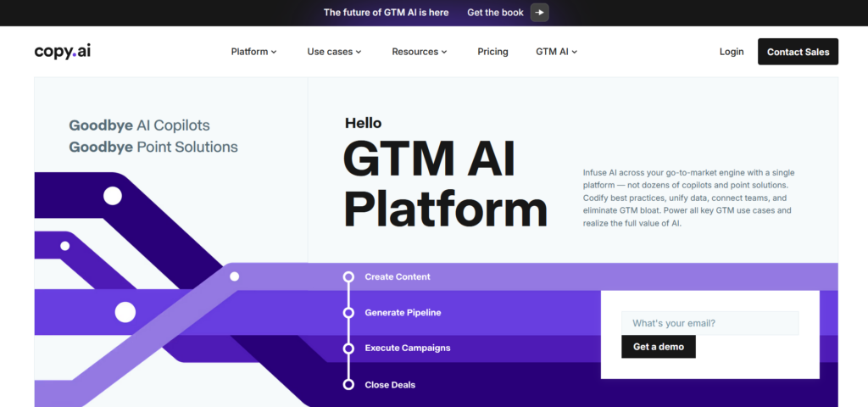Open the Get the book link

point(495,13)
